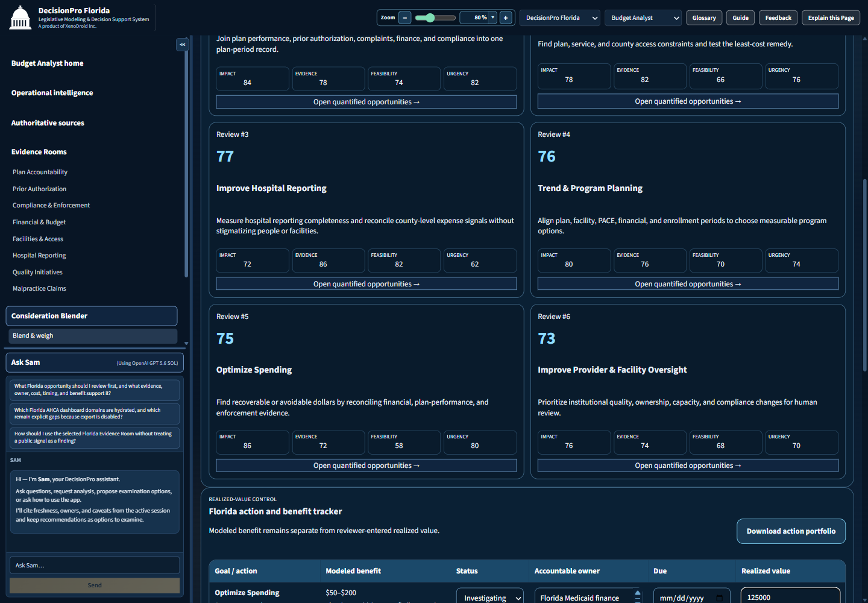
Task: Click the Trend & Program Planning heading
Action: [x=590, y=188]
